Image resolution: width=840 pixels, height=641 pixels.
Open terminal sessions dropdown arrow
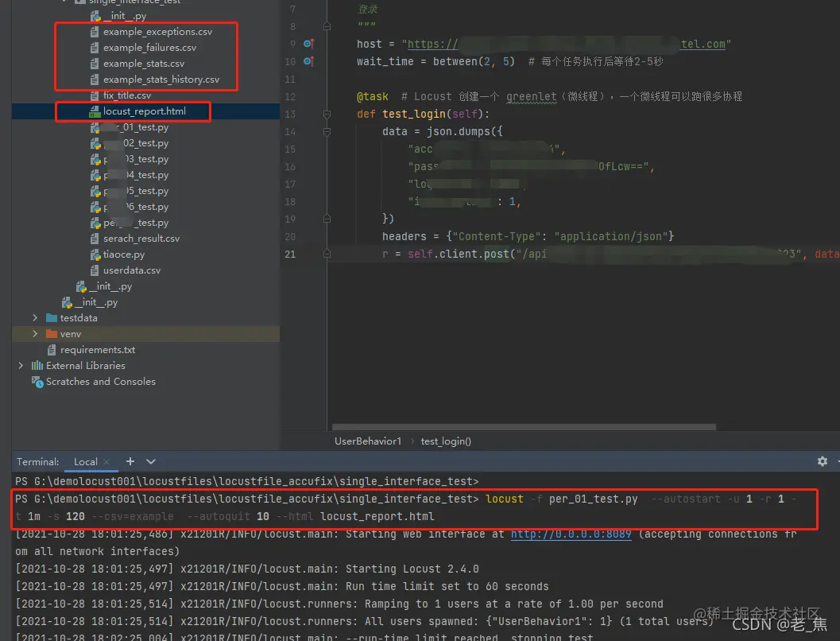click(x=151, y=461)
